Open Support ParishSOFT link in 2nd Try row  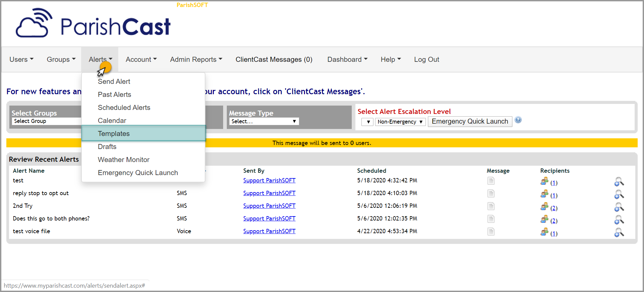269,206
